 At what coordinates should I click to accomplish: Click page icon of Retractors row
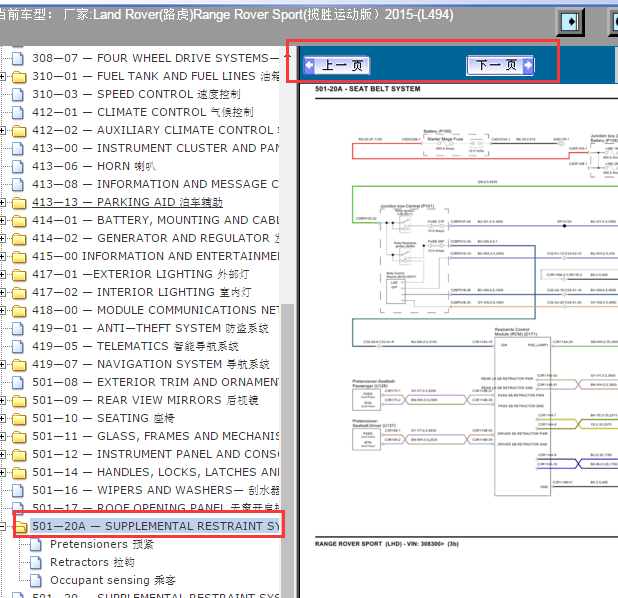pos(36,563)
